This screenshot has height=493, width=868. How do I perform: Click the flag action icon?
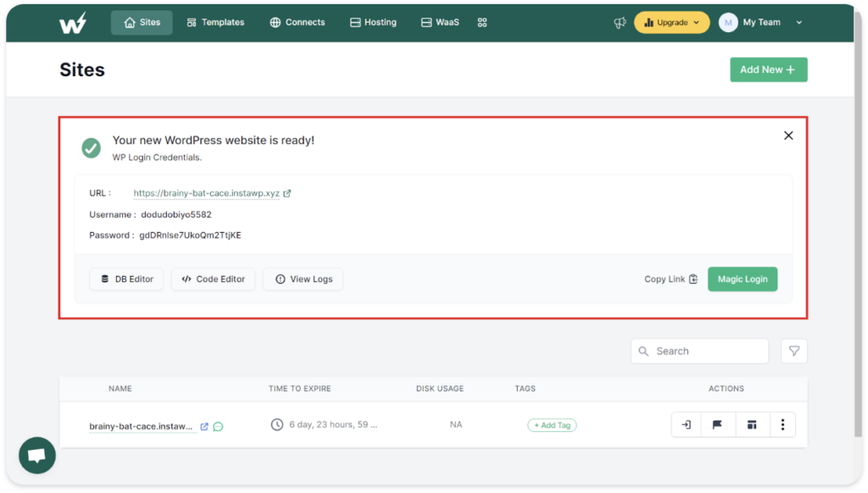[717, 424]
